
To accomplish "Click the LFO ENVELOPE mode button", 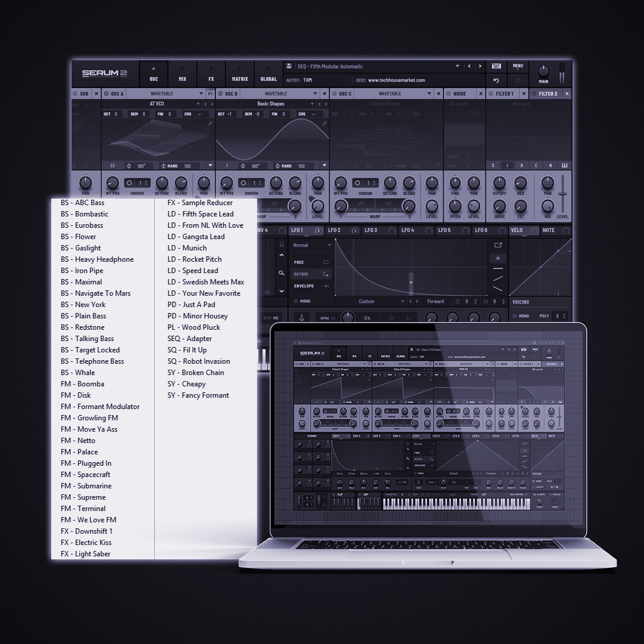I will point(311,286).
